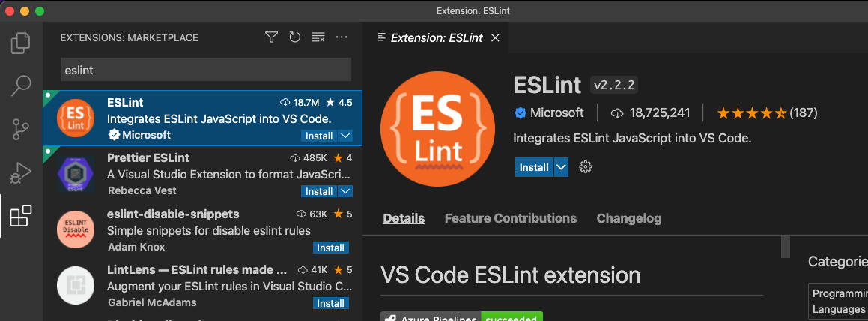This screenshot has height=321, width=868.
Task: Click the (187) ratings count
Action: point(804,113)
